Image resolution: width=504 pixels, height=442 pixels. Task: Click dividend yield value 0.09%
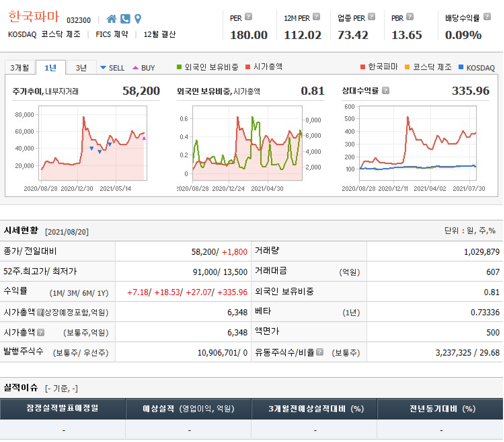(463, 35)
